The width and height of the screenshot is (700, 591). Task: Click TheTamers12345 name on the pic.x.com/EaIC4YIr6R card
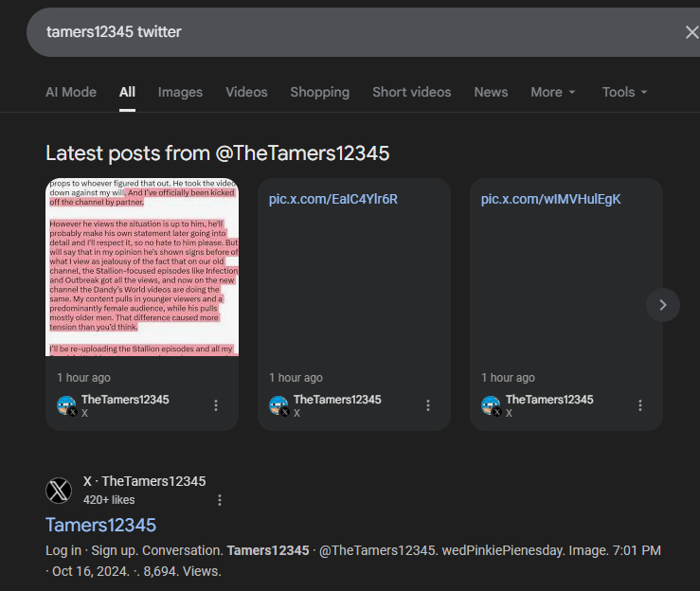pos(337,400)
